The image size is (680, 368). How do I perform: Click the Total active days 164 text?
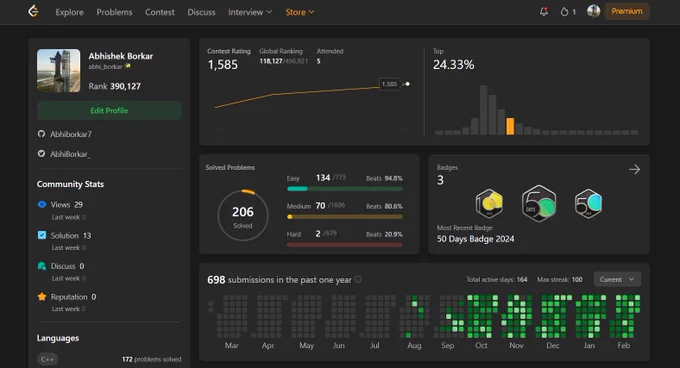point(497,280)
